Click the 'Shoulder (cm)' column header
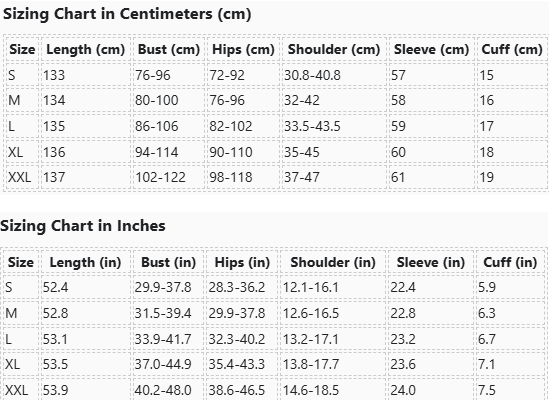 [334, 50]
